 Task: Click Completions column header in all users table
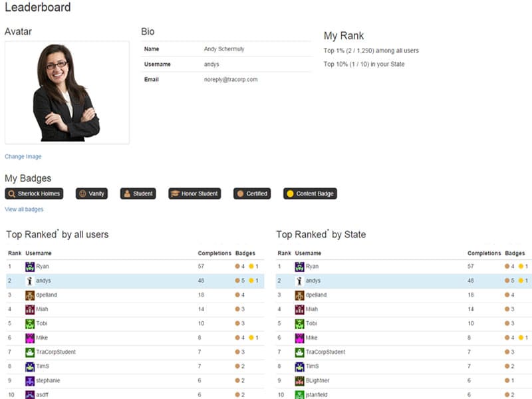click(x=214, y=253)
